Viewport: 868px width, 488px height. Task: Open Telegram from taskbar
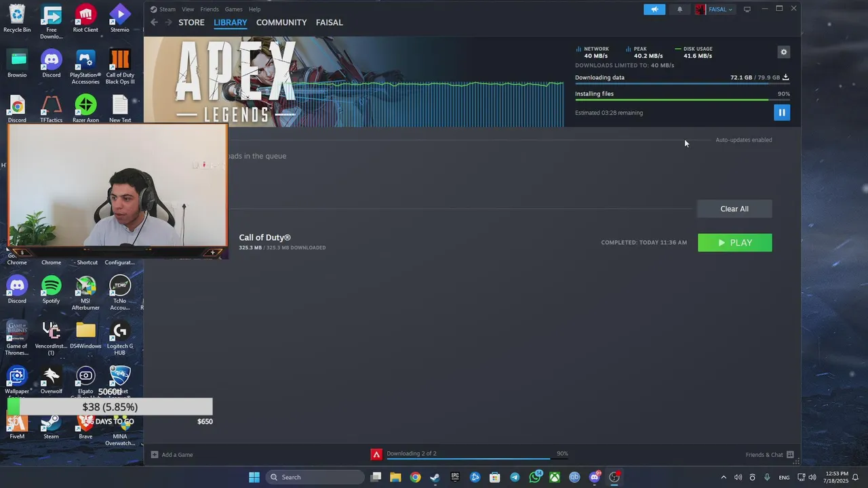[515, 477]
